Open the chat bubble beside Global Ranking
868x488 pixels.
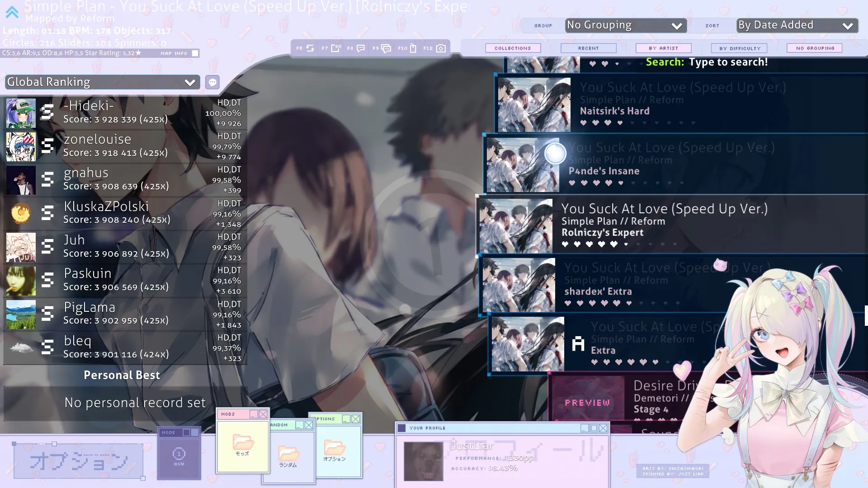point(212,82)
